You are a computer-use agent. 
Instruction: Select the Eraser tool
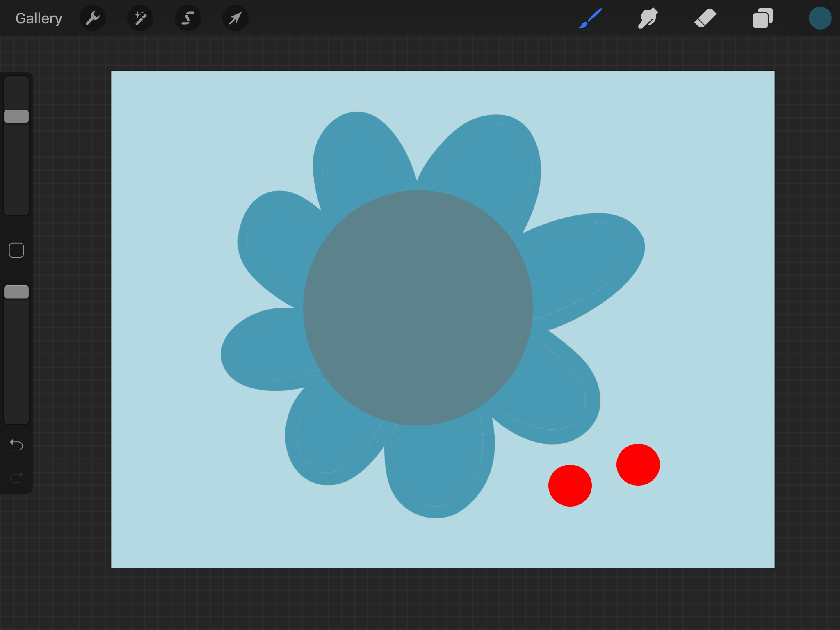(x=705, y=18)
